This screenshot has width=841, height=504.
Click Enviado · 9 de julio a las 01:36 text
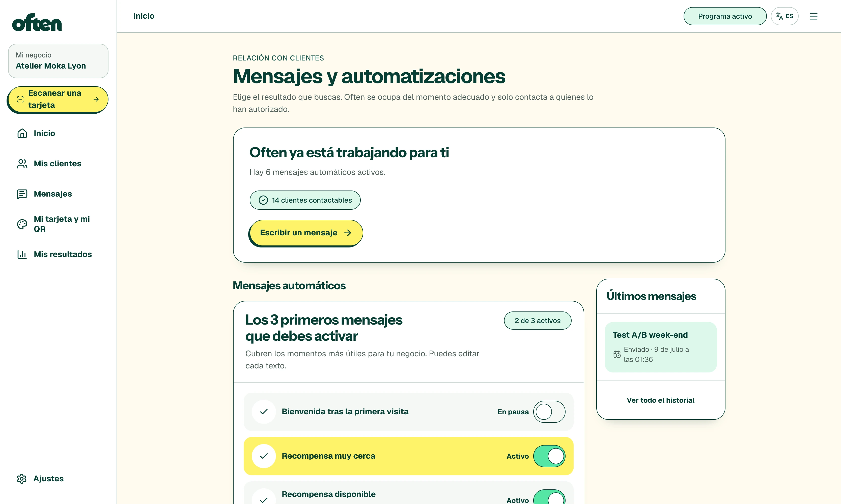tap(656, 354)
